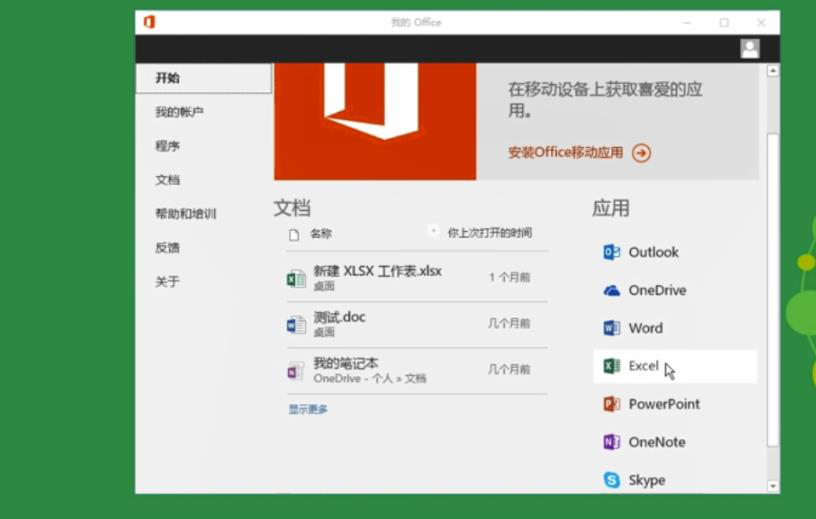Click the Office logo in title bar
The image size is (816, 519).
click(x=149, y=22)
